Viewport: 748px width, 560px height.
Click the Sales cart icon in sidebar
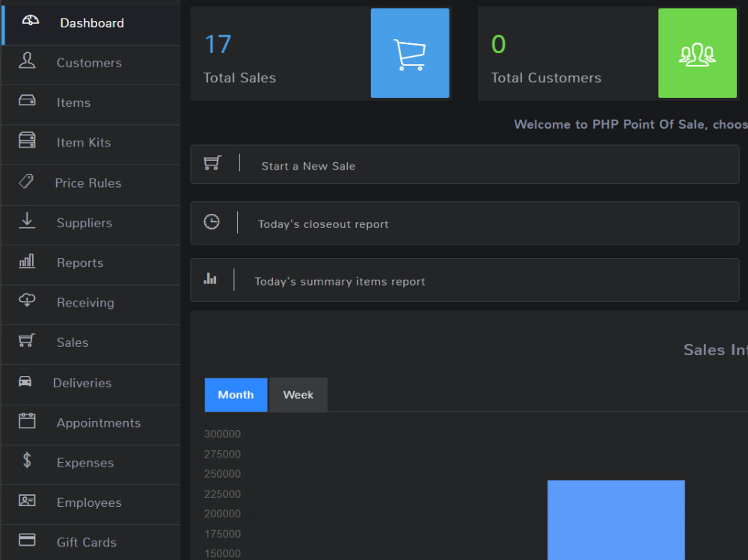click(27, 340)
